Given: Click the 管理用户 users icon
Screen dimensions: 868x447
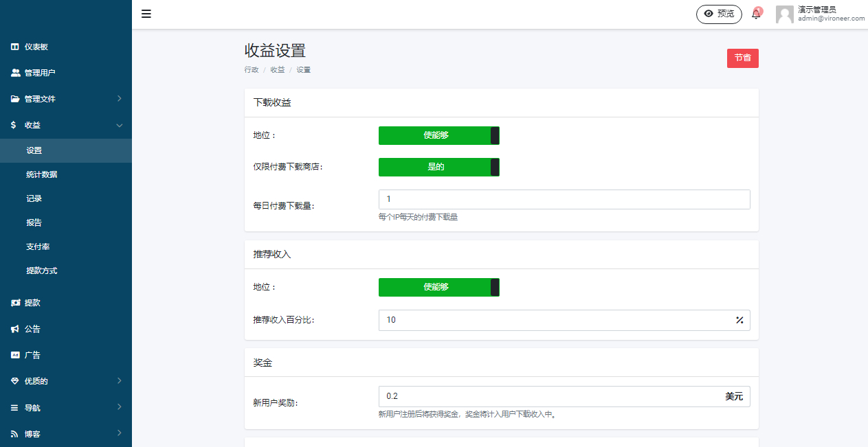Looking at the screenshot, I should click(x=15, y=73).
